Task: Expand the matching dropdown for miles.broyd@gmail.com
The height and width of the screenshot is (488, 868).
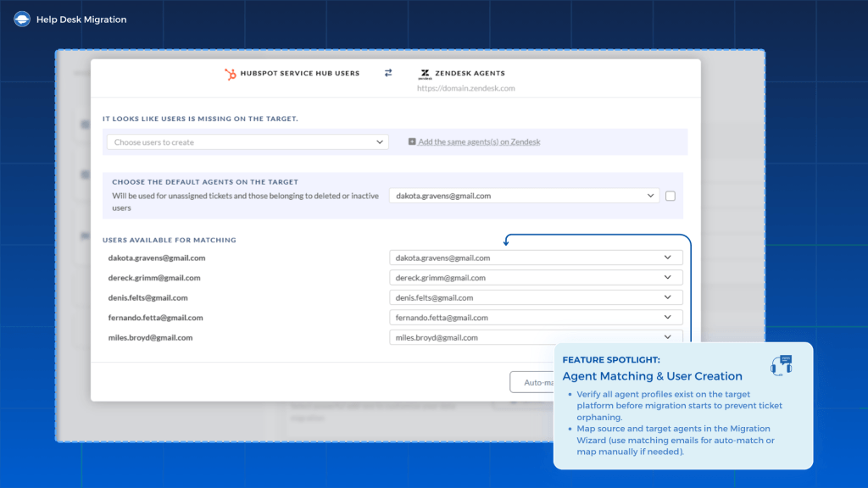Action: click(536, 337)
